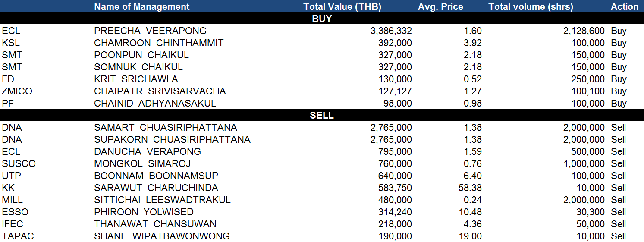Click the 'Total volume (shrs)' header

point(531,6)
